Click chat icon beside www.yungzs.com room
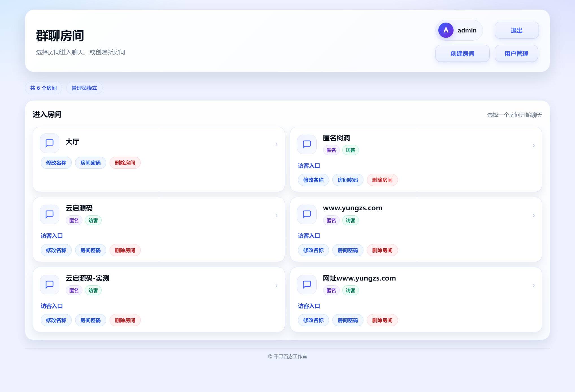The image size is (575, 392). [307, 214]
